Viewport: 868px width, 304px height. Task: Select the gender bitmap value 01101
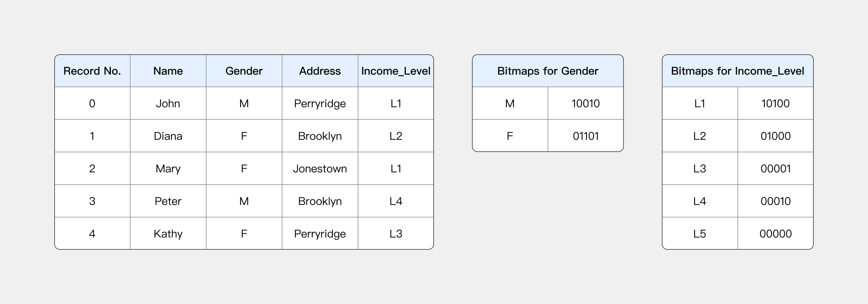point(586,136)
